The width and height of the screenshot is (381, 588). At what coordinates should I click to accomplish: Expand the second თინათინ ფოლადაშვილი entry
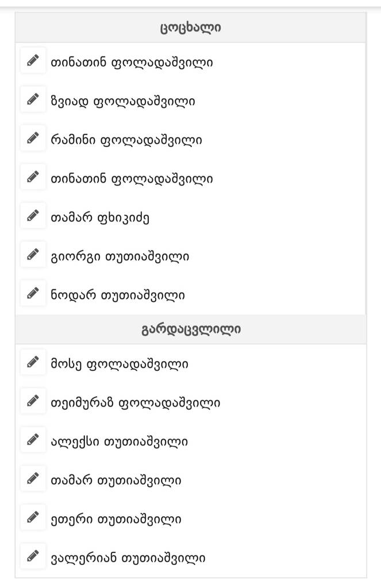(x=130, y=178)
